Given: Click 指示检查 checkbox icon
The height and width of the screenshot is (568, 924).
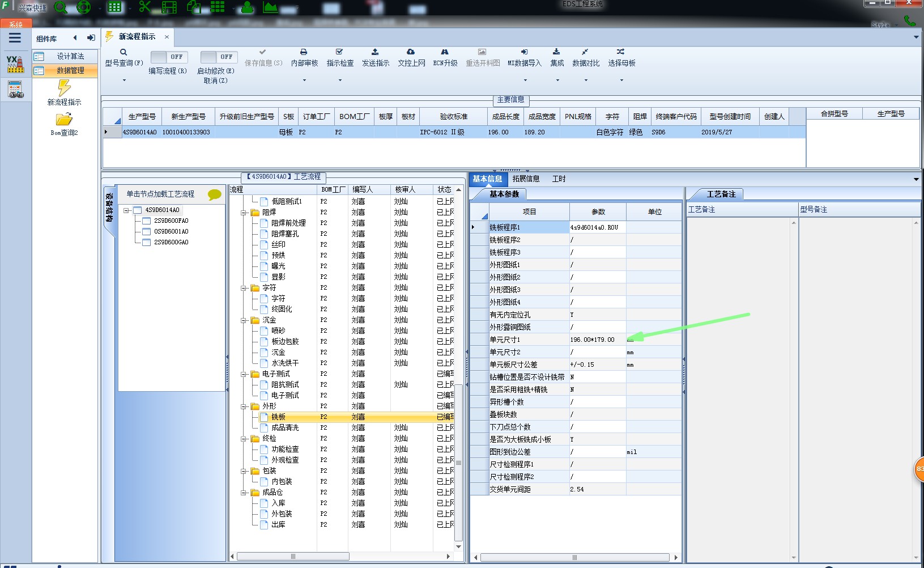Looking at the screenshot, I should pyautogui.click(x=339, y=52).
